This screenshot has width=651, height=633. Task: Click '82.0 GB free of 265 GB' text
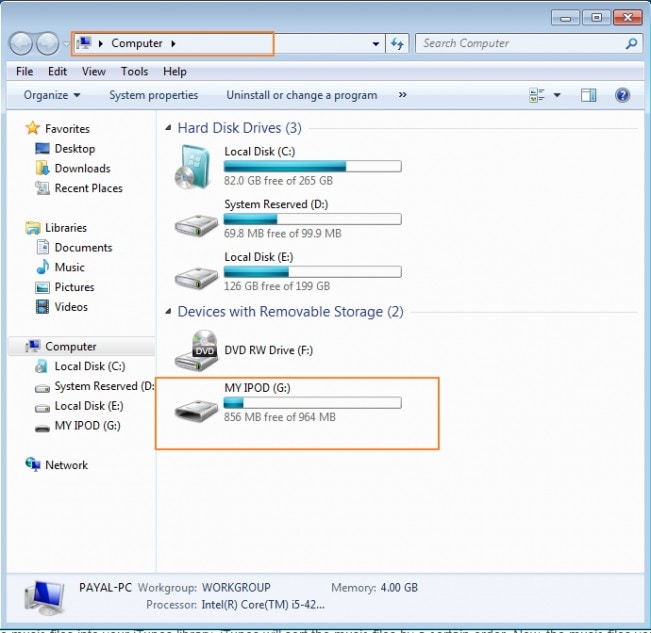[x=278, y=181]
